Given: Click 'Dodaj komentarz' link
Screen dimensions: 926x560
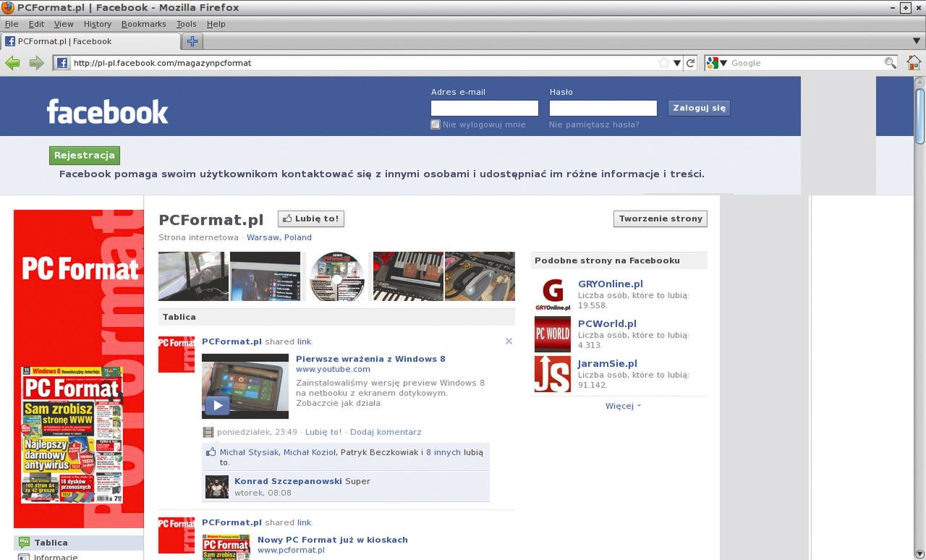Looking at the screenshot, I should tap(386, 432).
